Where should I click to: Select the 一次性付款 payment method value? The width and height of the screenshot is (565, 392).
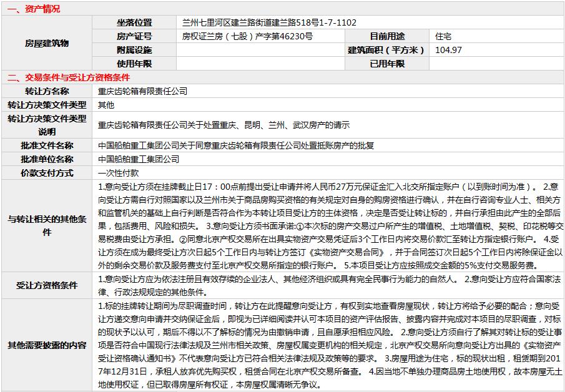click(x=119, y=173)
